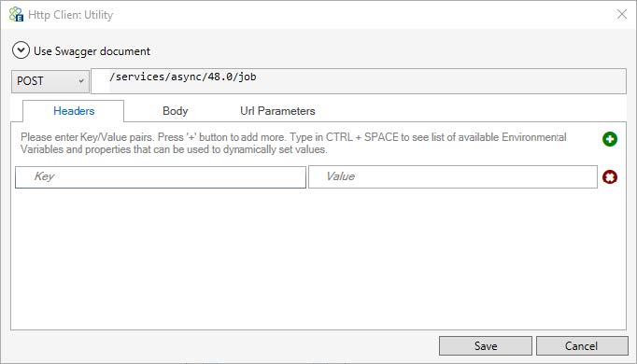Click the Key/Value pairs instruction text
The height and width of the screenshot is (364, 637).
coord(293,143)
